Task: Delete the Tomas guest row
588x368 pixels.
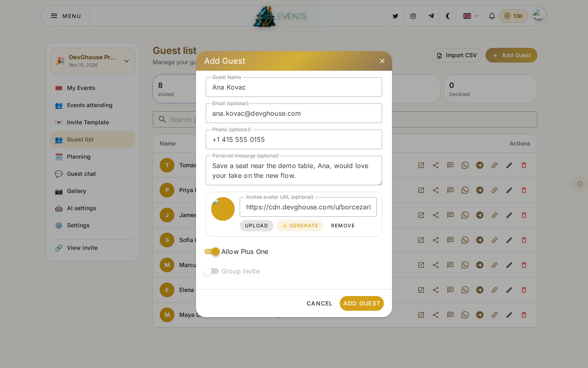Action: point(524,165)
